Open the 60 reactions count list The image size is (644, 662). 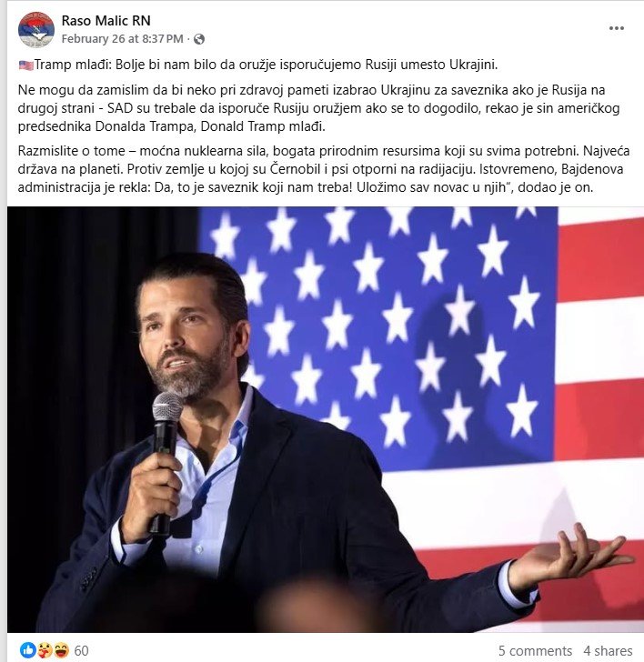coord(81,650)
